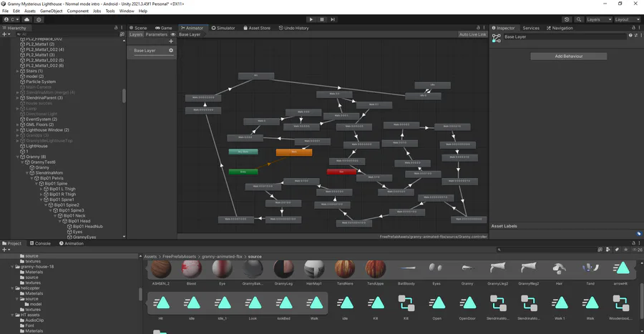This screenshot has width=644, height=334.
Task: Open the Window menu
Action: (x=127, y=11)
